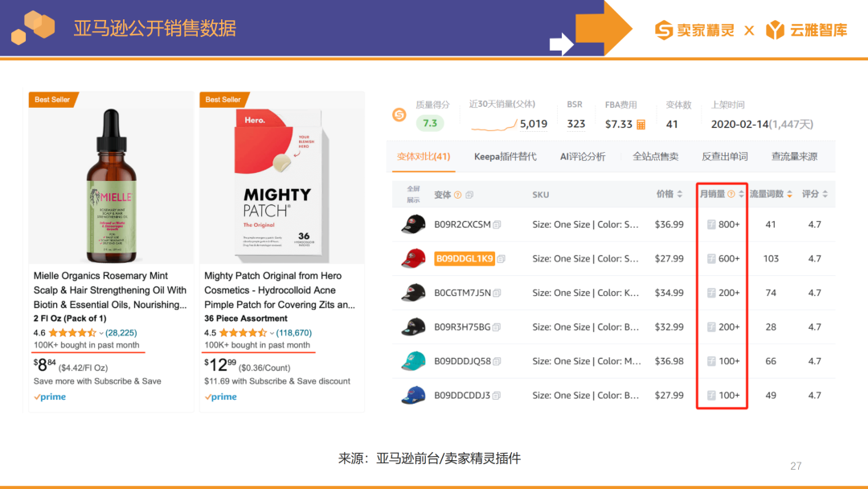Click the $36.99 price in the first row

[x=669, y=224]
